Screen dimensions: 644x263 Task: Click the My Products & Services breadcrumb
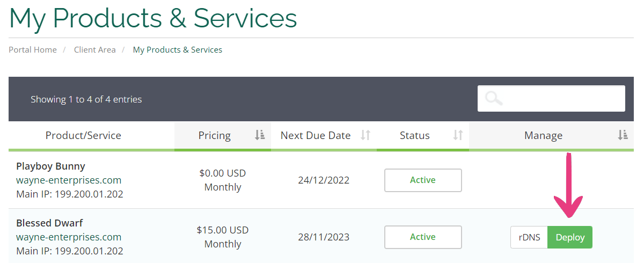[x=178, y=49]
